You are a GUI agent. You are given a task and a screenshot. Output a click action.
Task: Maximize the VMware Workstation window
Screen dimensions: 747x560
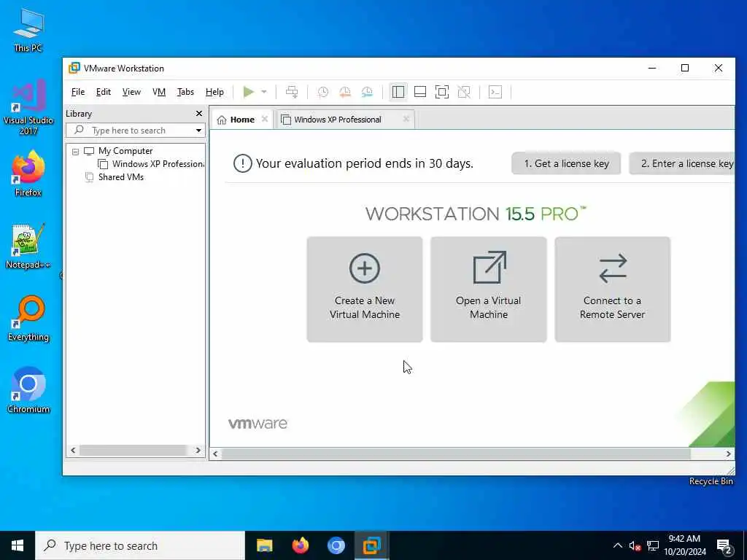coord(685,68)
